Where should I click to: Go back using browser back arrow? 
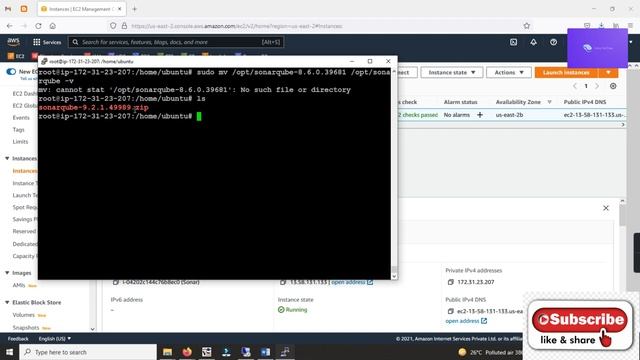pyautogui.click(x=9, y=26)
